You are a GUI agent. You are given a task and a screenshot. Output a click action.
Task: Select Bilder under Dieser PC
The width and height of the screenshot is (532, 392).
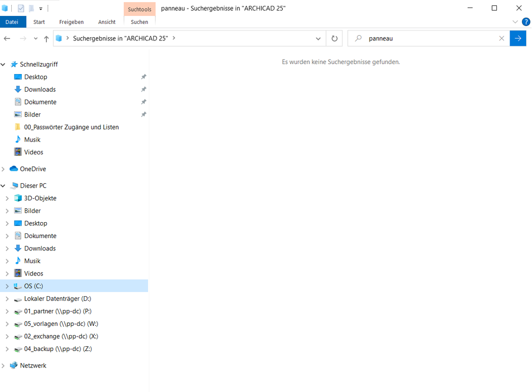click(32, 211)
